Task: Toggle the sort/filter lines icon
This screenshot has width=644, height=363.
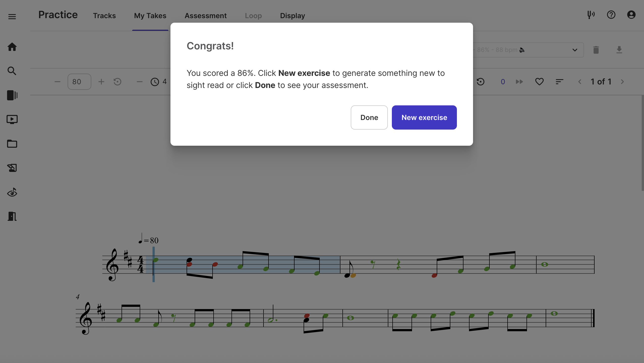Action: [559, 81]
